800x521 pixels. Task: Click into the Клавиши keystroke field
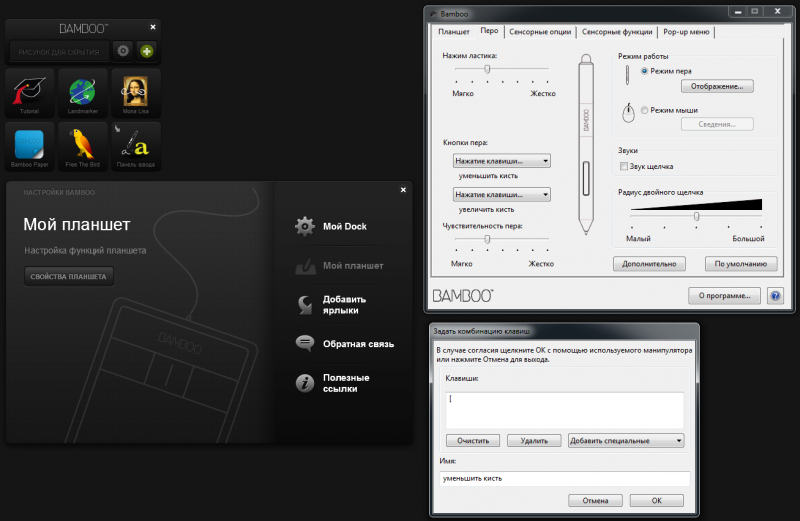click(564, 410)
